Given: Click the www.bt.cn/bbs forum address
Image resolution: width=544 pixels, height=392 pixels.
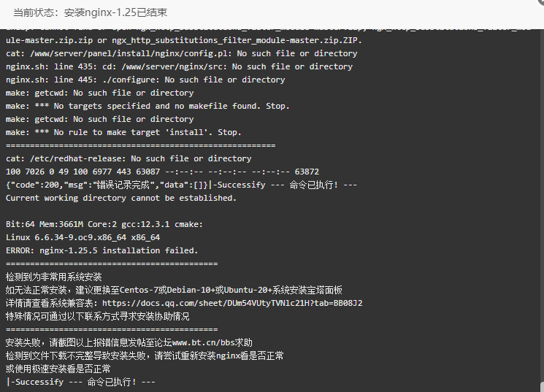Looking at the screenshot, I should click(x=203, y=343).
